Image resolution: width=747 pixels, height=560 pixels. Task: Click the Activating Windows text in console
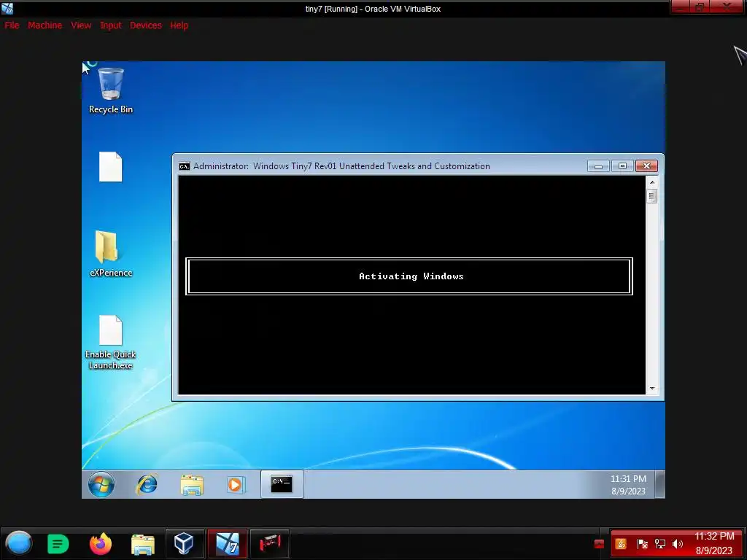(411, 276)
